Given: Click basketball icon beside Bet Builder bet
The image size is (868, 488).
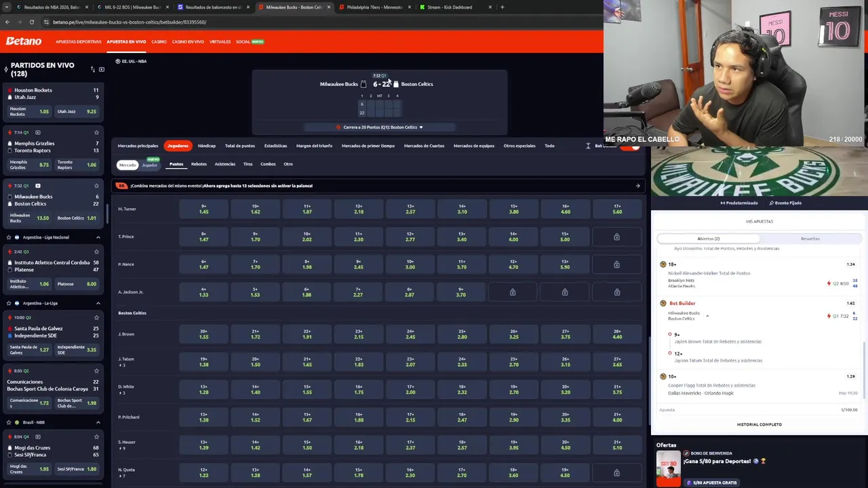Looking at the screenshot, I should pyautogui.click(x=663, y=303).
